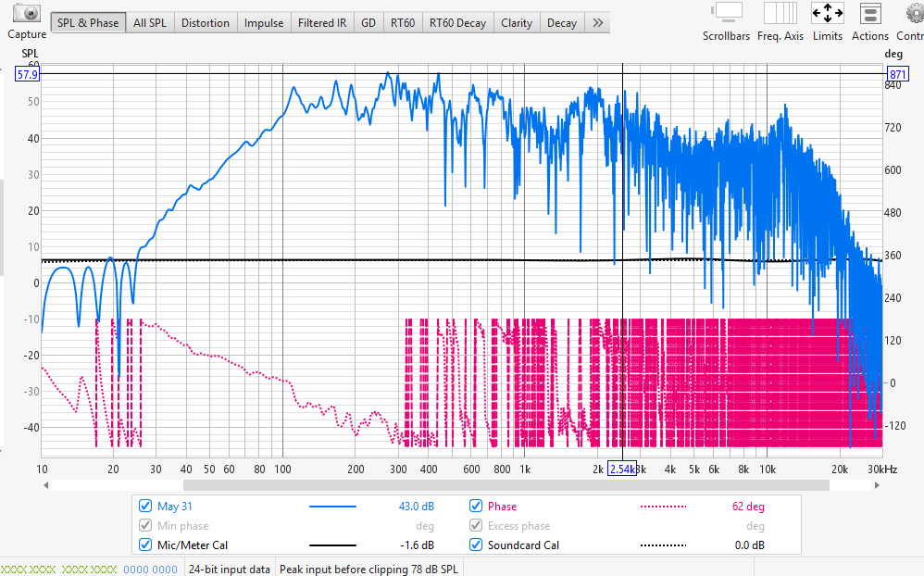The image size is (924, 576).
Task: Switch to All SPL tab
Action: pos(150,22)
